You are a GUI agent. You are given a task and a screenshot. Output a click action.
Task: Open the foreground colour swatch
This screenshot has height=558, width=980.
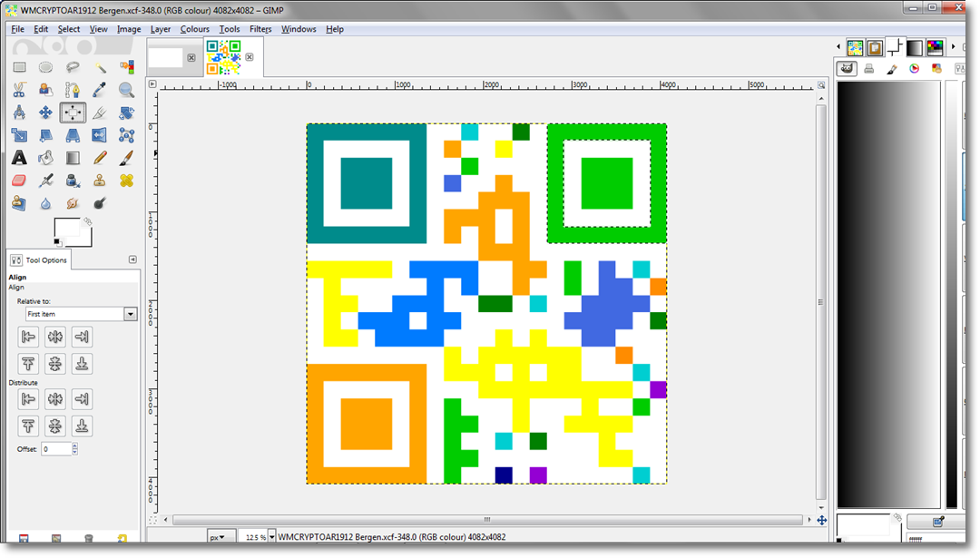click(66, 228)
